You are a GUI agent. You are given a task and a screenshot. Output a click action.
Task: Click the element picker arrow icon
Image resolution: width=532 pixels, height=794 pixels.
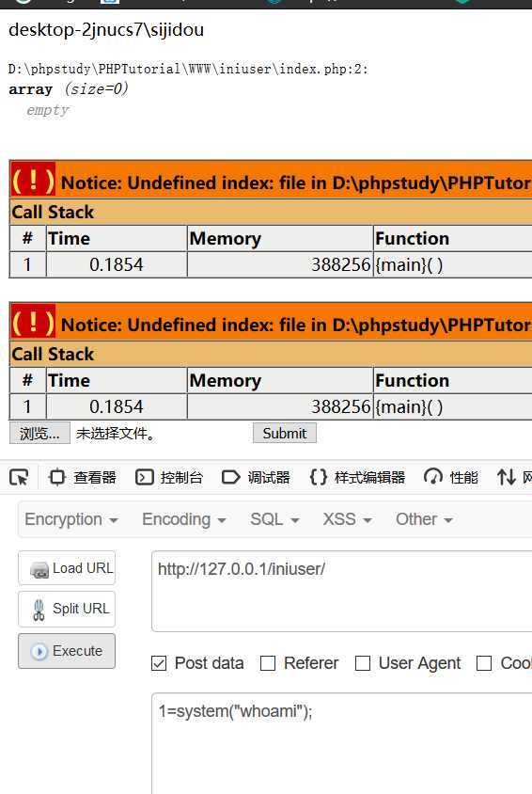tap(19, 477)
